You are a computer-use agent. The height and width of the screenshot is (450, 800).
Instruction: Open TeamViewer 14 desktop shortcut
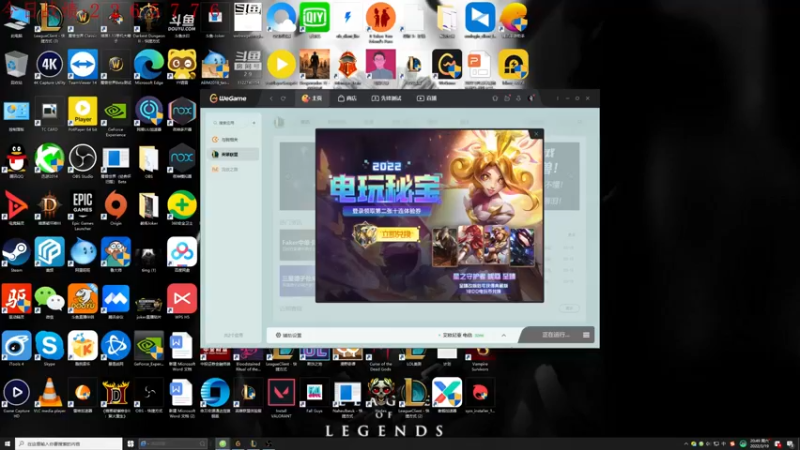pyautogui.click(x=83, y=67)
